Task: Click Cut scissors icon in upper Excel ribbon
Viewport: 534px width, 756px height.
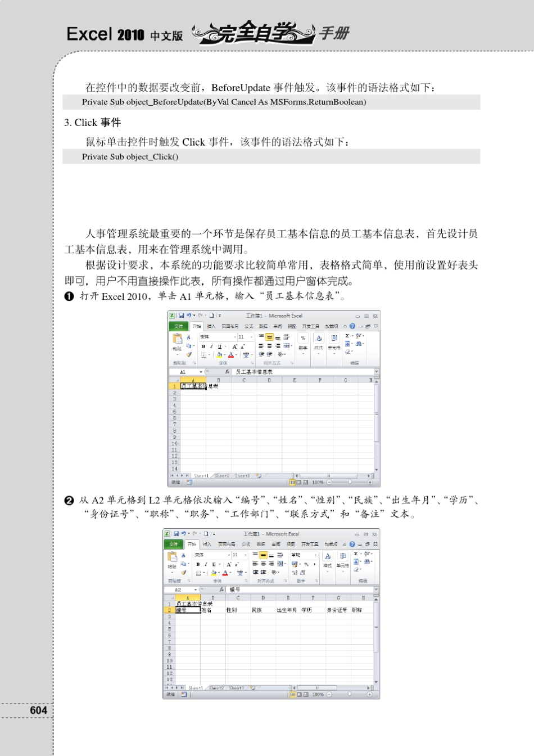Action: click(x=188, y=337)
